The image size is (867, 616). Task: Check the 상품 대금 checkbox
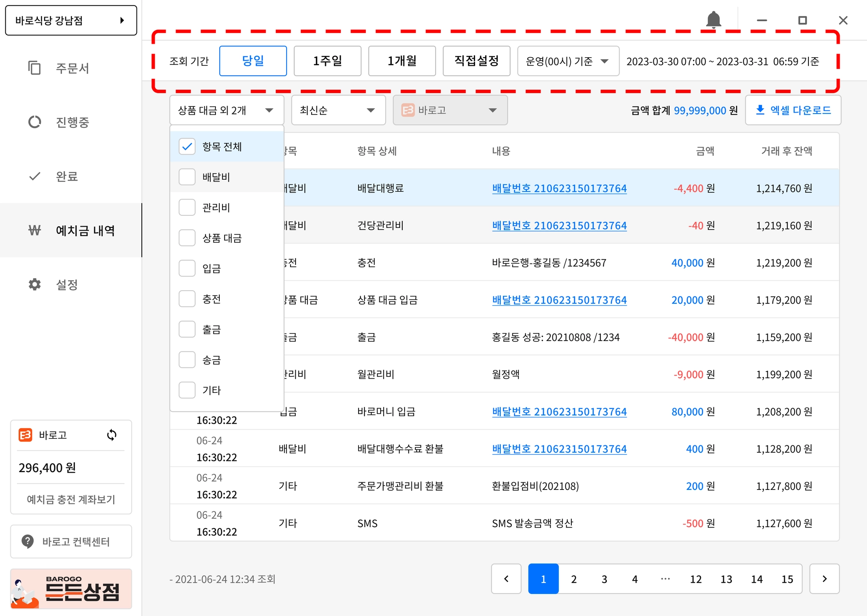187,238
